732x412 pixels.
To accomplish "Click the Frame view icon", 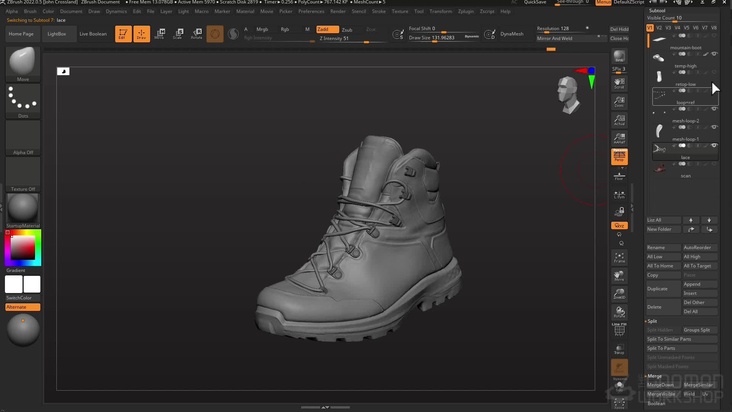I will tap(619, 258).
